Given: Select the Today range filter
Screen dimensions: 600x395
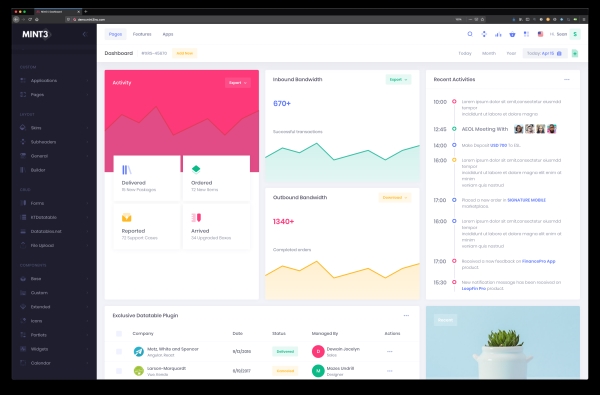Looking at the screenshot, I should tap(465, 53).
